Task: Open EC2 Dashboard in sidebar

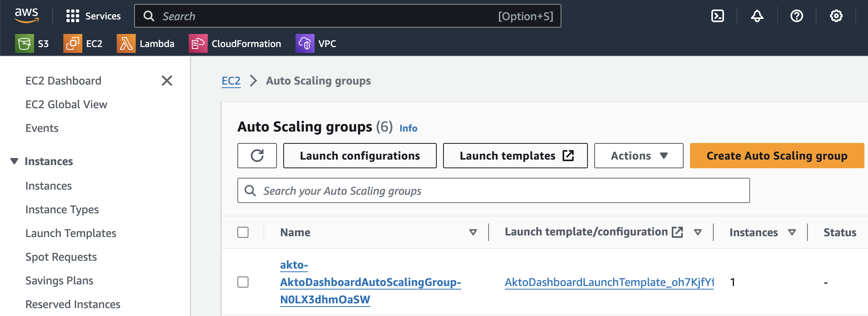Action: (x=63, y=81)
